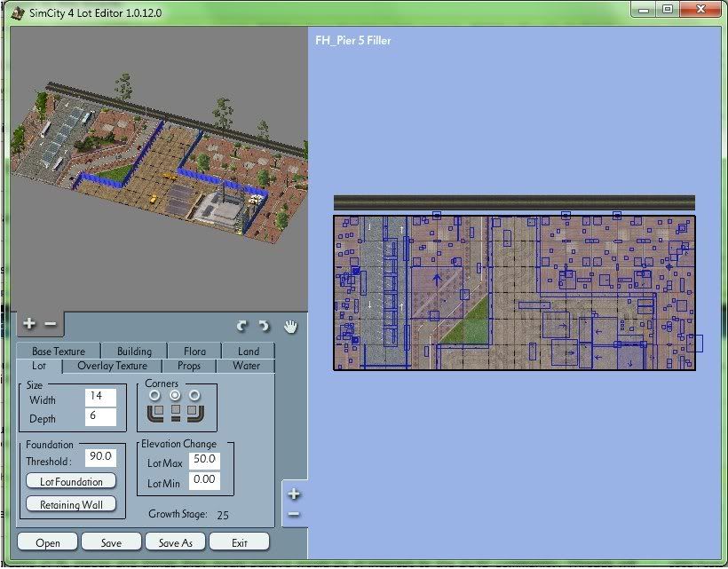Minimize the Lot Editor window
This screenshot has height=569, width=728.
click(x=644, y=10)
